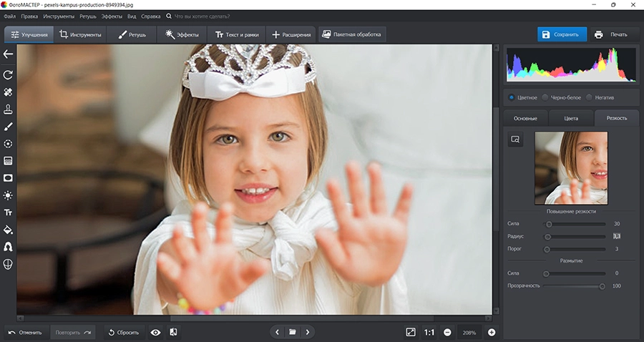Open the Вид menu
This screenshot has height=342, width=644.
(132, 16)
